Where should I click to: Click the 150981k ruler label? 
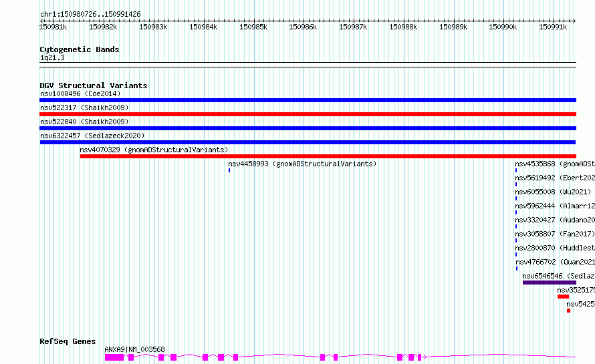tap(53, 27)
